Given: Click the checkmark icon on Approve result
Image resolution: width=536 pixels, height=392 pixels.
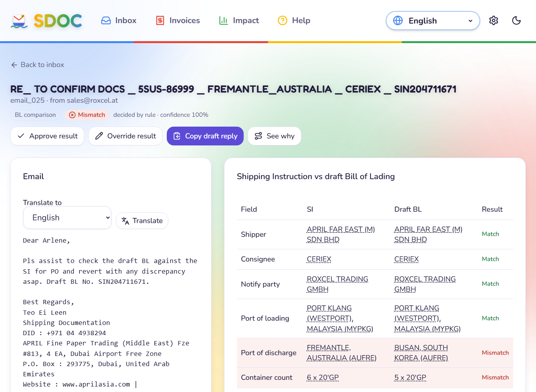Looking at the screenshot, I should click(21, 136).
